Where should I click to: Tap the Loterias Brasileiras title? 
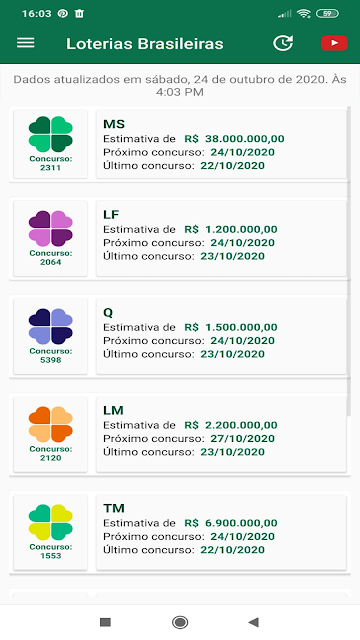click(x=145, y=44)
